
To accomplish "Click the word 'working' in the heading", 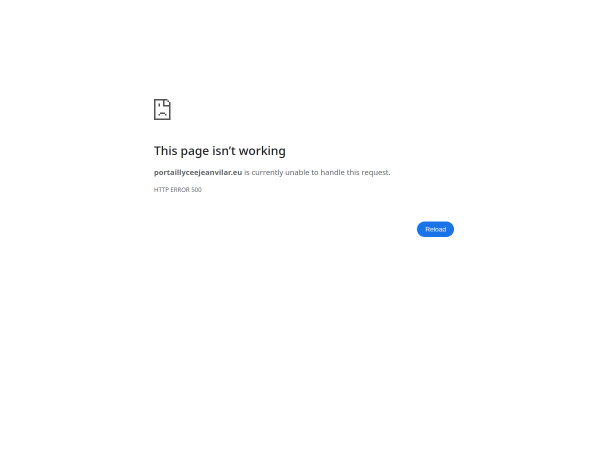I will point(262,151).
